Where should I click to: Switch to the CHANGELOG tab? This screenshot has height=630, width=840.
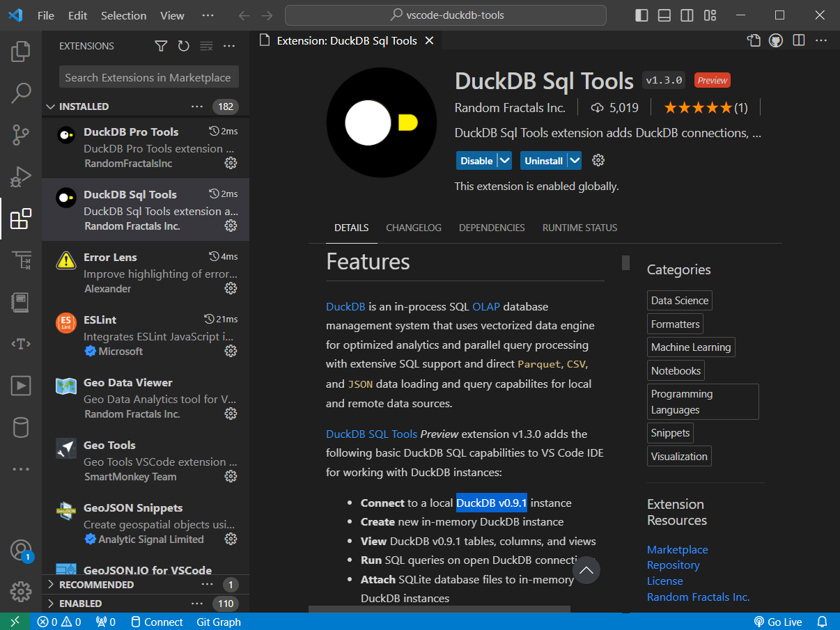[x=414, y=228]
